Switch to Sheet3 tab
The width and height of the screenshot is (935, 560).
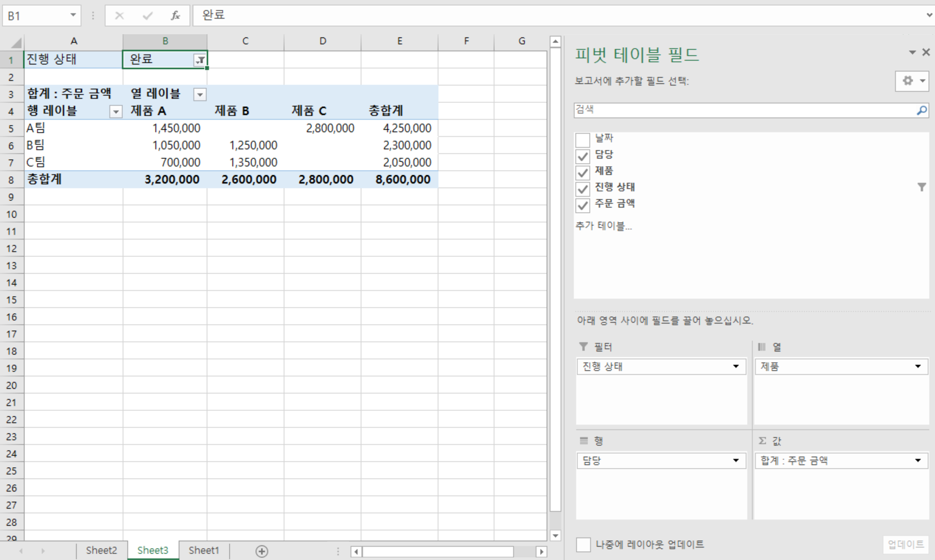[x=152, y=551]
